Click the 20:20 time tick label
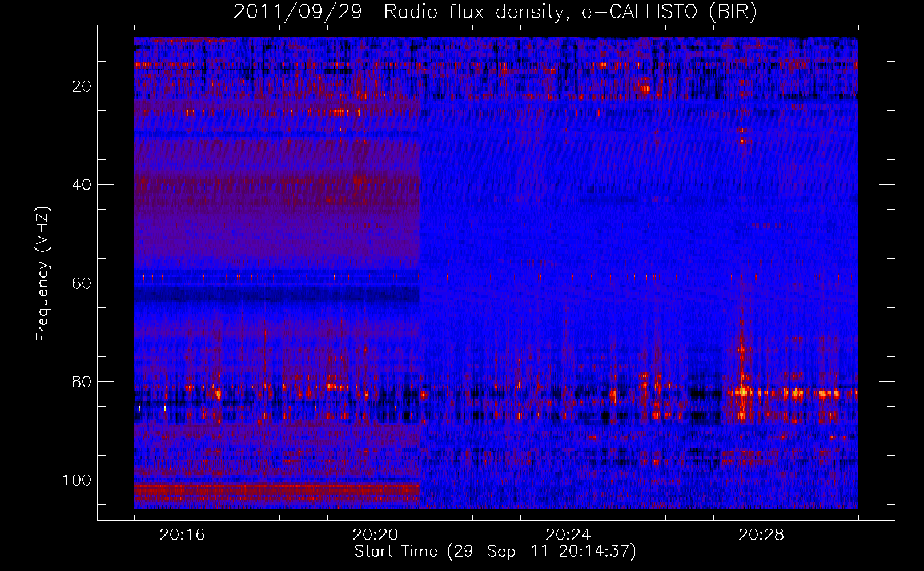 (x=375, y=535)
